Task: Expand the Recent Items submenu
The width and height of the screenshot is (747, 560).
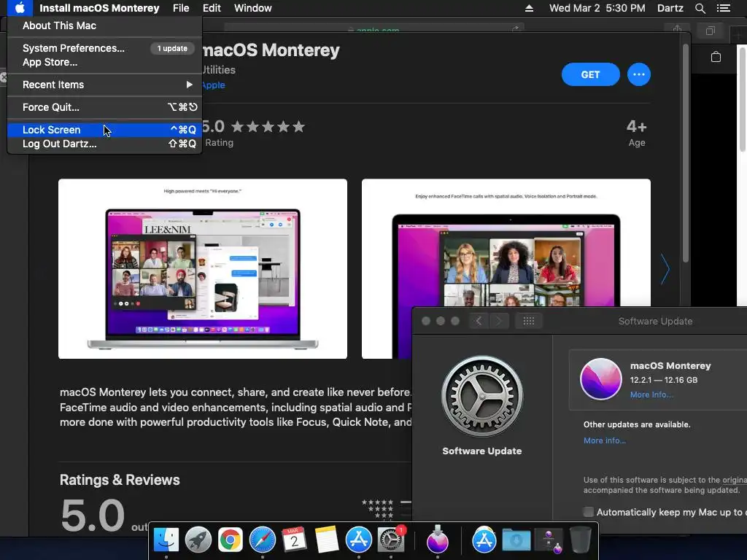Action: click(x=104, y=85)
